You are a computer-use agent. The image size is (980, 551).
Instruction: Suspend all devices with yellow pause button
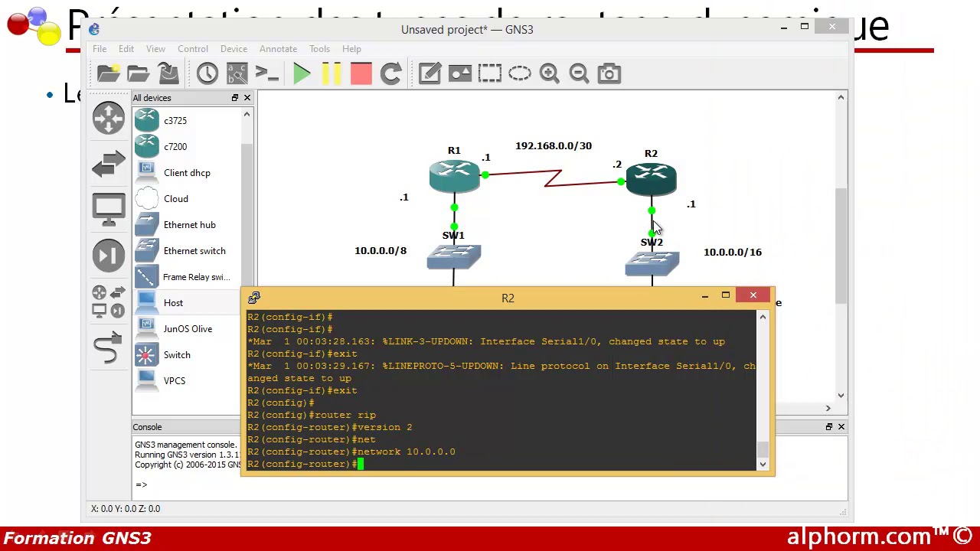pos(332,73)
